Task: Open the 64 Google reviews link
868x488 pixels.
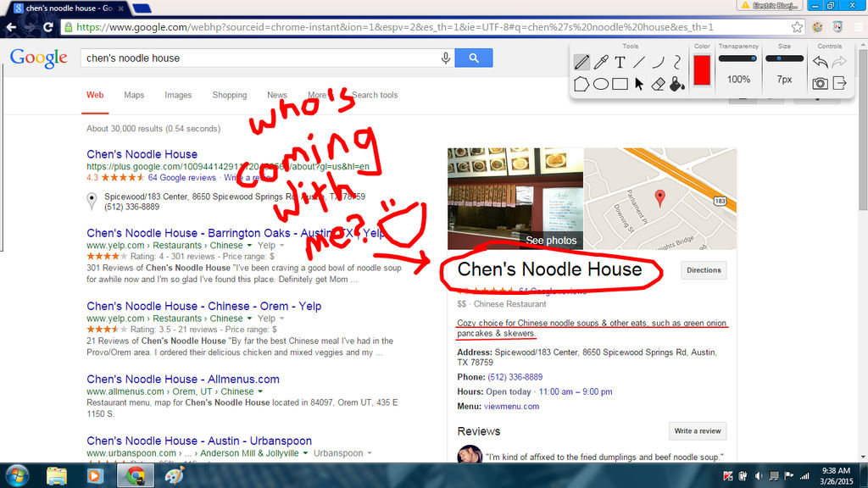Action: point(181,178)
